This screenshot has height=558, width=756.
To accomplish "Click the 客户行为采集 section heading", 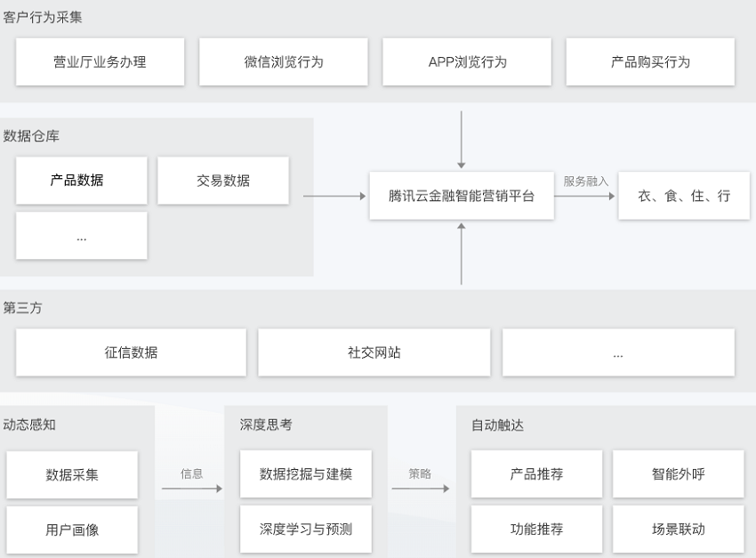I will [x=43, y=18].
